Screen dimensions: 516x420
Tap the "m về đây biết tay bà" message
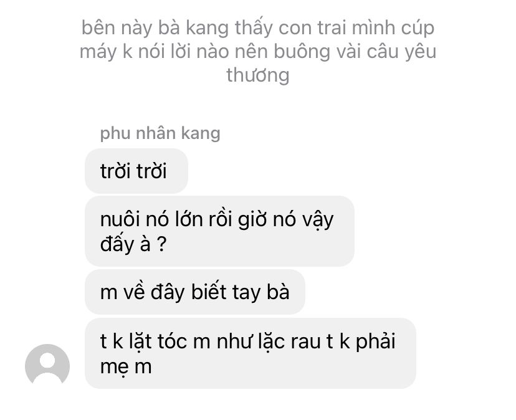point(195,292)
